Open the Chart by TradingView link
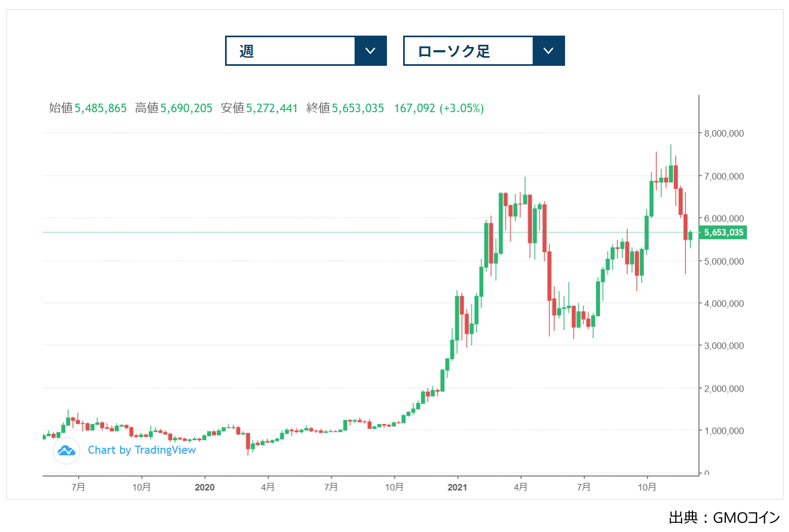This screenshot has width=789, height=532. (142, 450)
